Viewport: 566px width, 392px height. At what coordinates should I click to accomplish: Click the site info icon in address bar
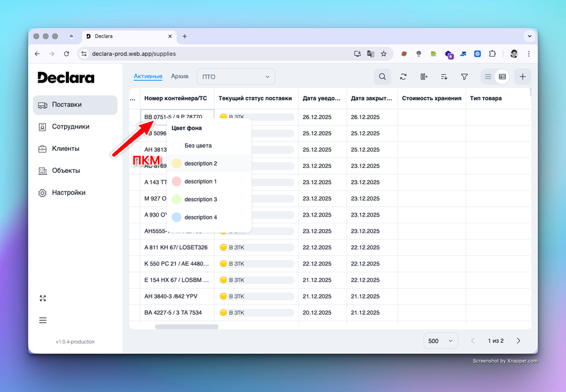84,54
